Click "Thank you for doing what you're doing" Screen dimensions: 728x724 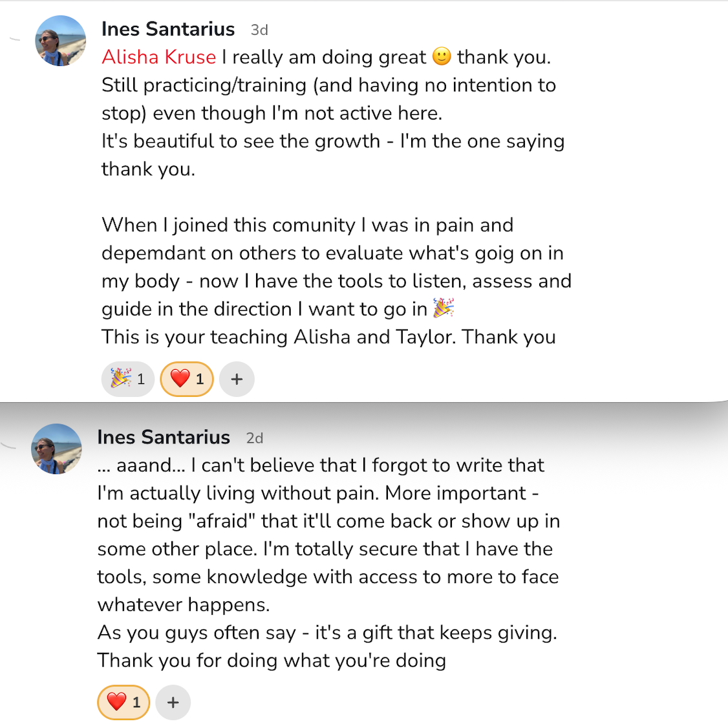pos(272,660)
